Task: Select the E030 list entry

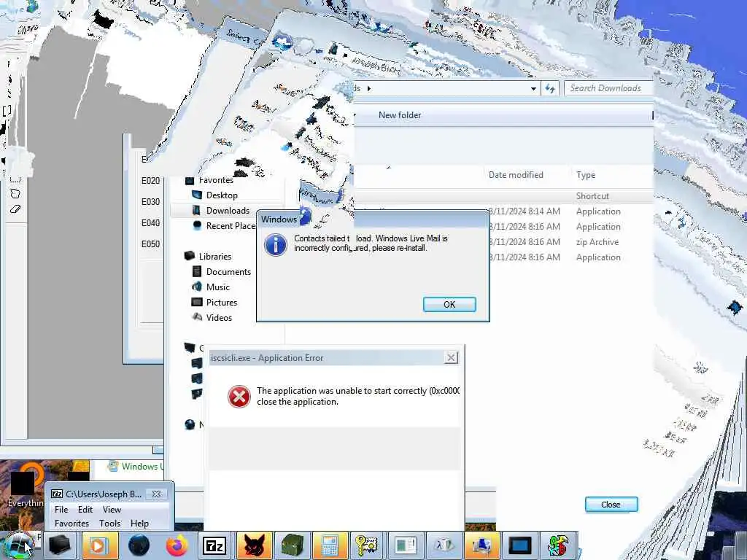Action: 150,201
